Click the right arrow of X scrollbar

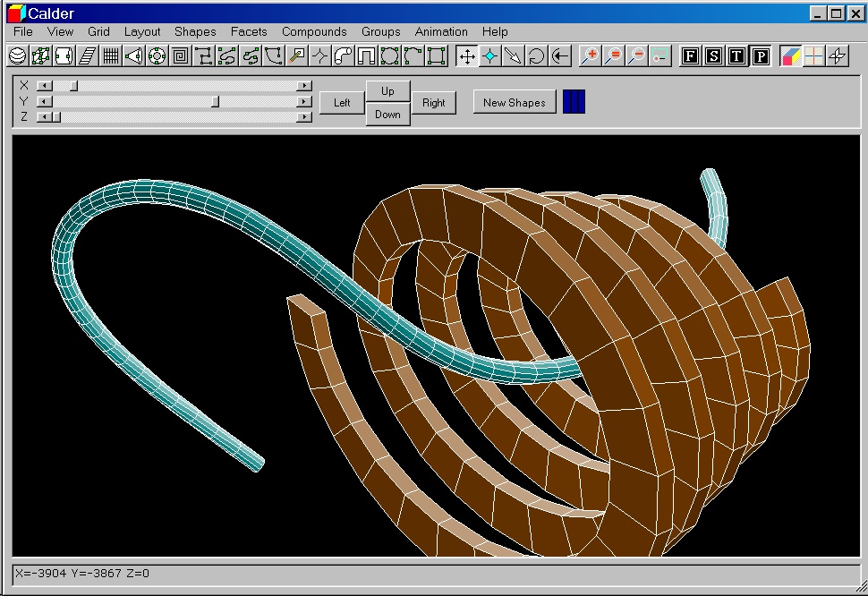304,86
